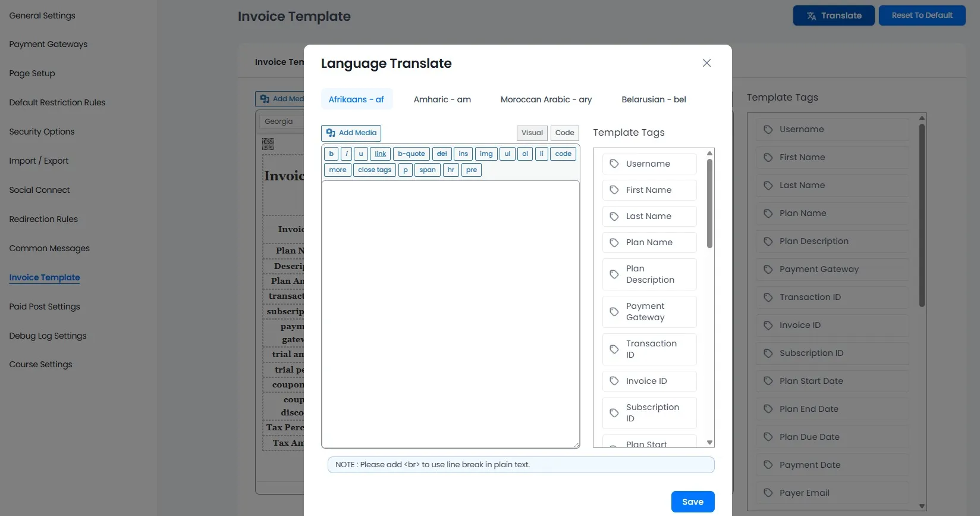Go to Import / Export
The width and height of the screenshot is (980, 516).
click(x=39, y=161)
